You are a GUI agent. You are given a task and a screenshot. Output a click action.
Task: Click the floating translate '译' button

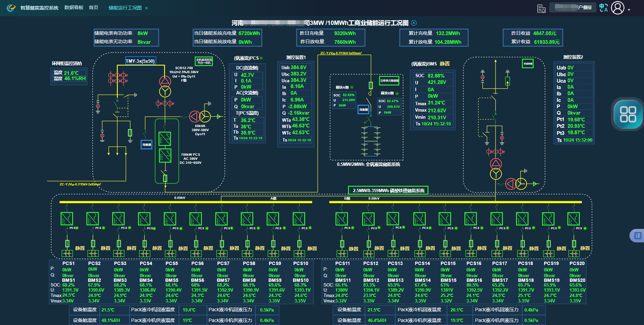coord(637,236)
